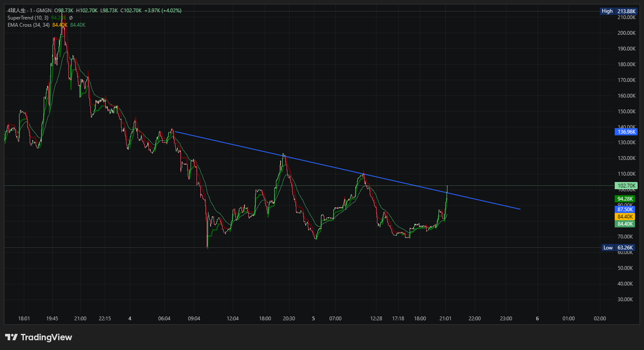644x350 pixels.
Task: Click the blue 87.50K axis label
Action: click(x=626, y=209)
